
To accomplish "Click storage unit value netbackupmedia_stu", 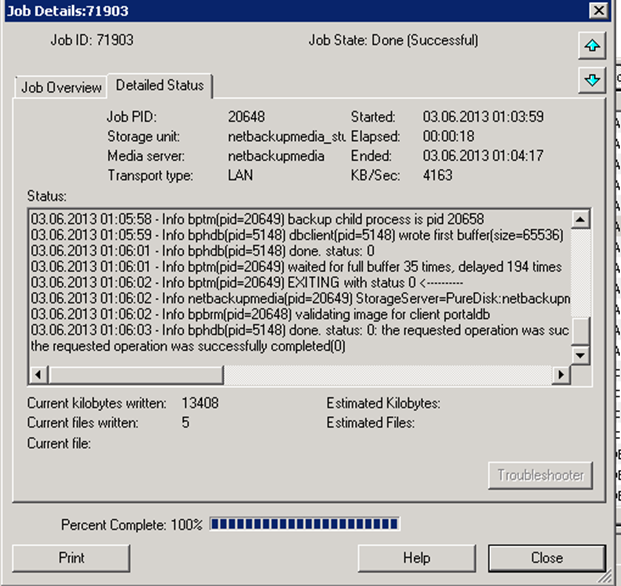I will pos(286,137).
